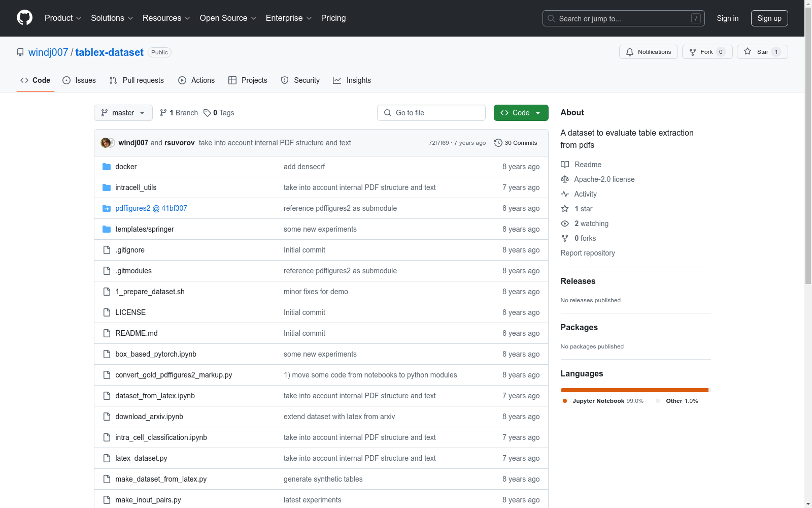Screen dimensions: 812x508
Task: Click the scale icon next to Apache-2.0 license
Action: (x=565, y=179)
